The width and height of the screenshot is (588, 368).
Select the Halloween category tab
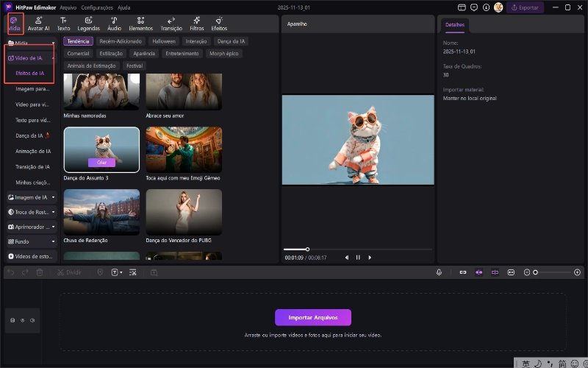(x=163, y=42)
